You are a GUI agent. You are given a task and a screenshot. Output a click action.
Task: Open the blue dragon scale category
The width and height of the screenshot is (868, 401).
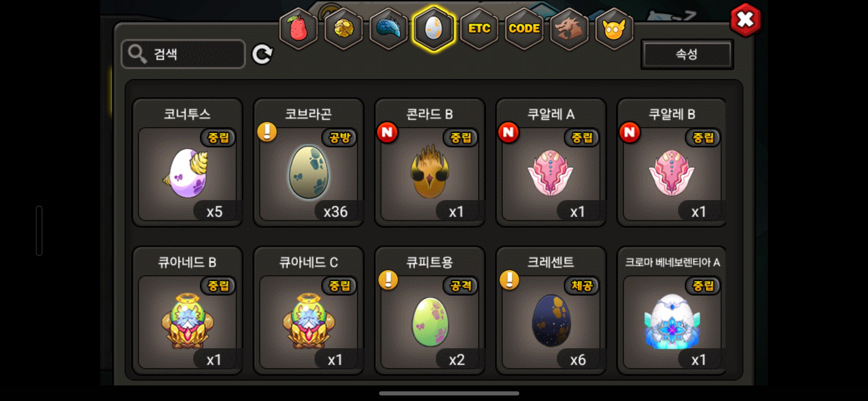click(389, 29)
